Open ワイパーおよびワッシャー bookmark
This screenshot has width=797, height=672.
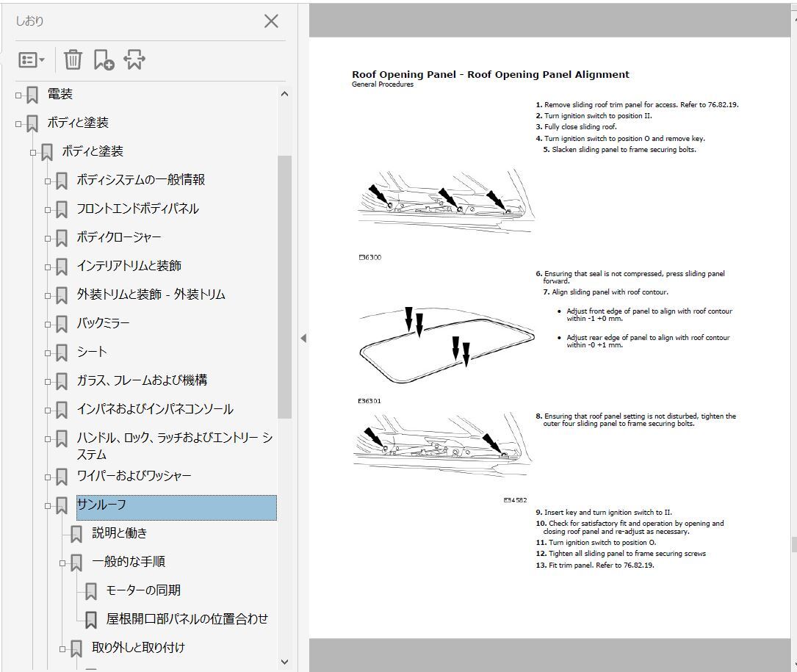(x=134, y=476)
